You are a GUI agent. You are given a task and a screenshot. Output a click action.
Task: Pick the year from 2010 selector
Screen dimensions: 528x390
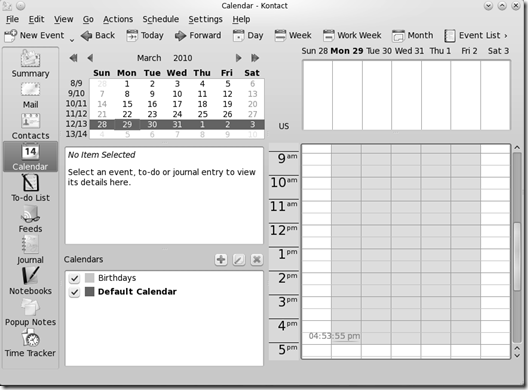tap(183, 58)
